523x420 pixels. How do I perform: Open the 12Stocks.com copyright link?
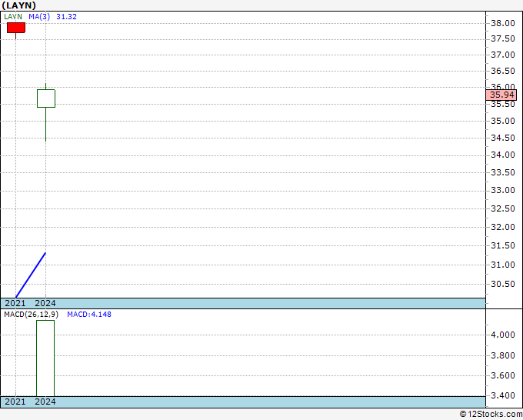[491, 414]
